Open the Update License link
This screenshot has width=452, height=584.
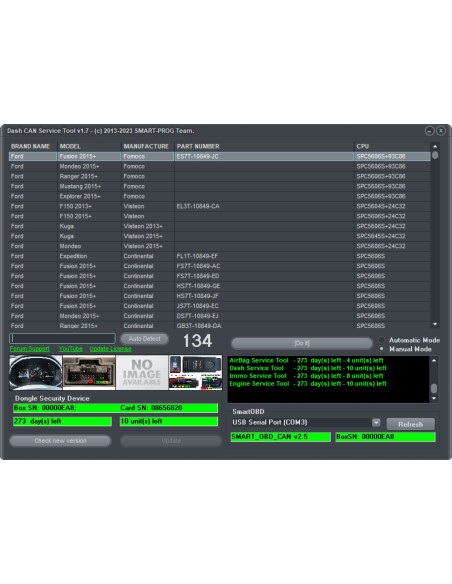[x=110, y=349]
